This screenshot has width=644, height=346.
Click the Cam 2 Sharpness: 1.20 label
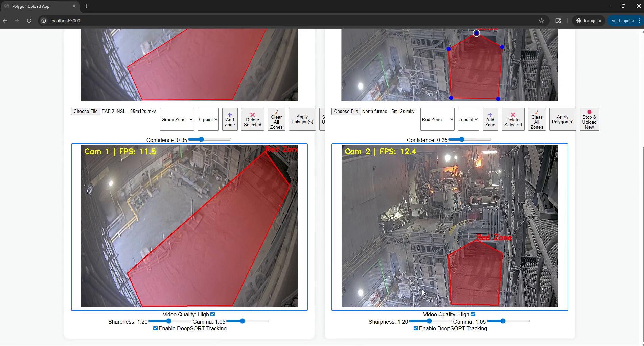[388, 322]
